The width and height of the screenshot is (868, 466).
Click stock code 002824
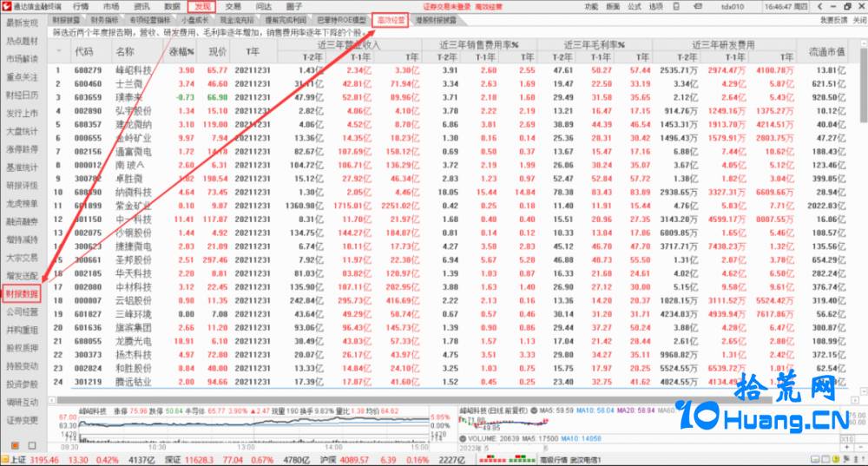click(x=88, y=368)
